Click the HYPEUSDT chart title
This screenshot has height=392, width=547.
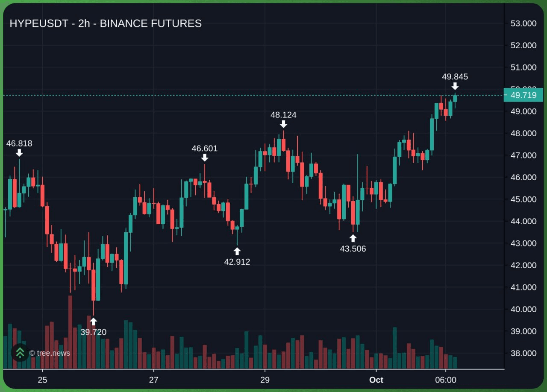point(106,23)
